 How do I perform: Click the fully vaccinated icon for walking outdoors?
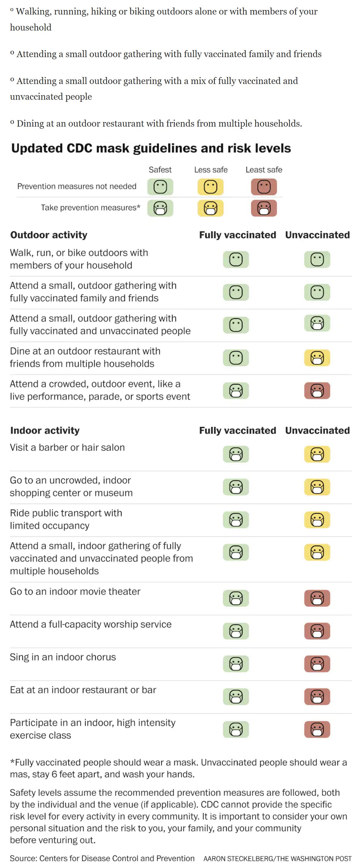[x=236, y=260]
